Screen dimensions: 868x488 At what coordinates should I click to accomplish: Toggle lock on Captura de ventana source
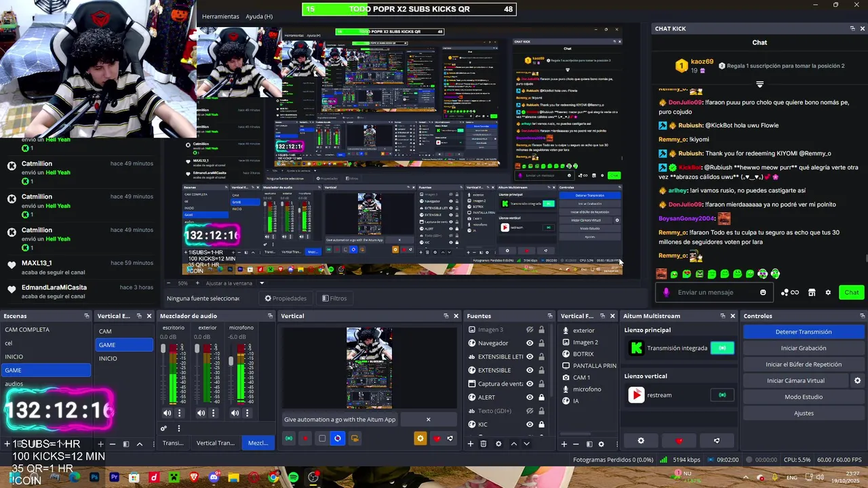click(x=541, y=384)
